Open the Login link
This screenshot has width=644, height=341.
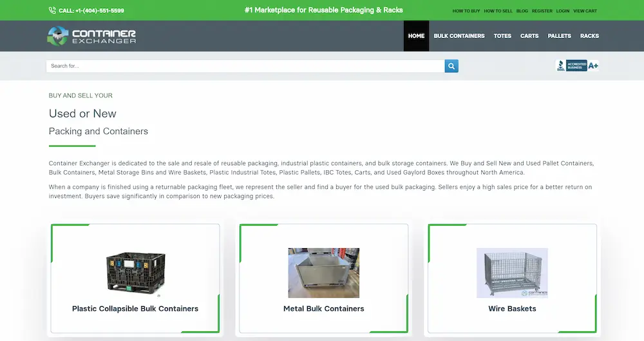point(563,11)
